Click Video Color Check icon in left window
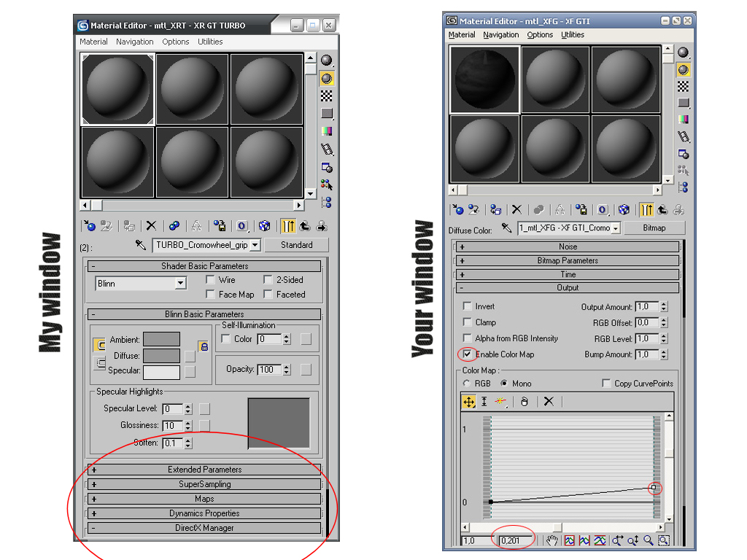This screenshot has height=560, width=747. (326, 131)
